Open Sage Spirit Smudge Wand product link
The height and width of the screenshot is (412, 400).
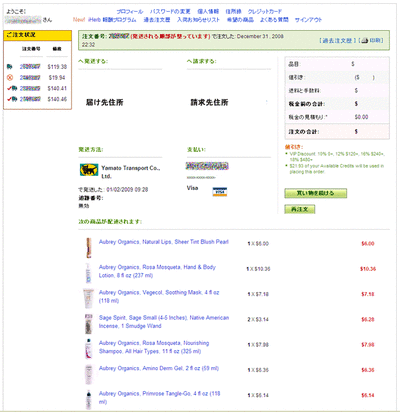(164, 322)
